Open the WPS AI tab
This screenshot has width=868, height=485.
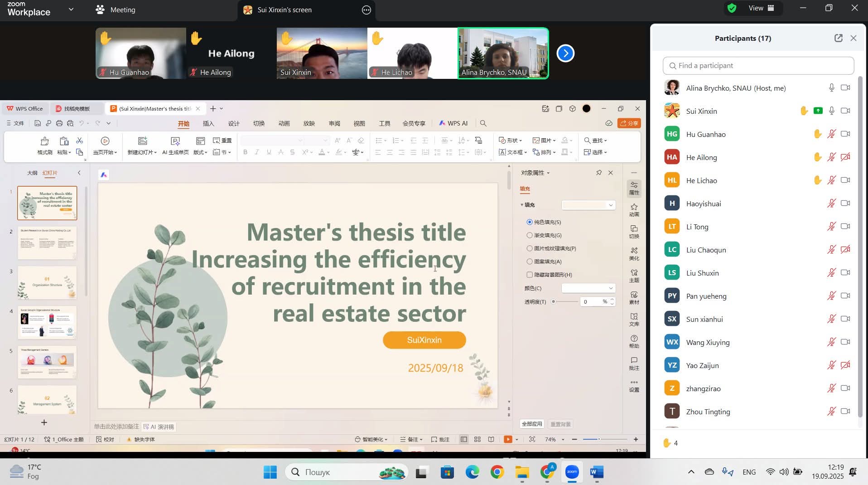point(453,123)
